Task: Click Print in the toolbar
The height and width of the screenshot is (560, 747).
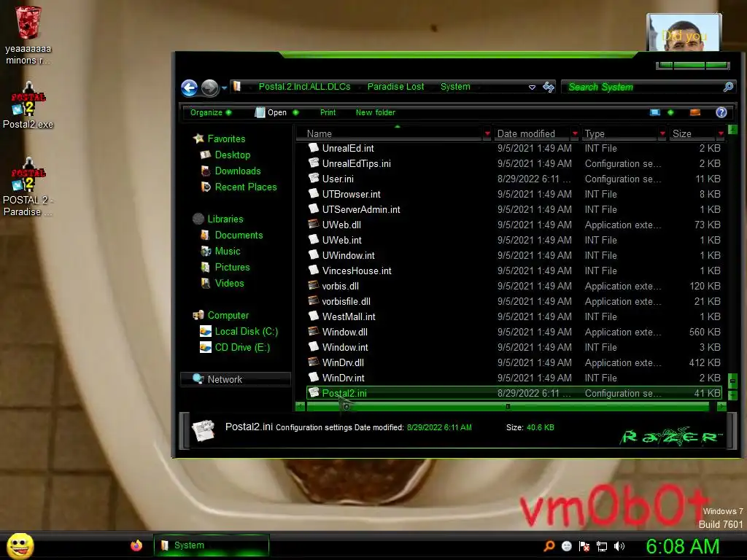Action: (x=328, y=113)
